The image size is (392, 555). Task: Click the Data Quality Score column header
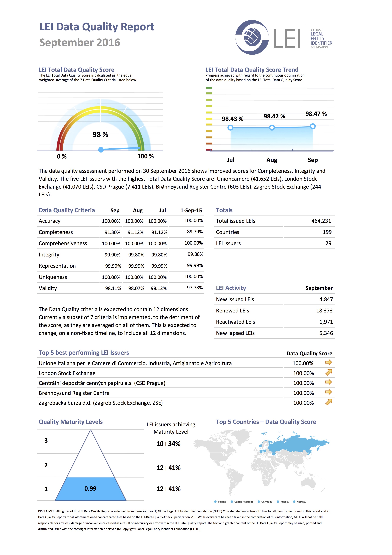point(309,353)
